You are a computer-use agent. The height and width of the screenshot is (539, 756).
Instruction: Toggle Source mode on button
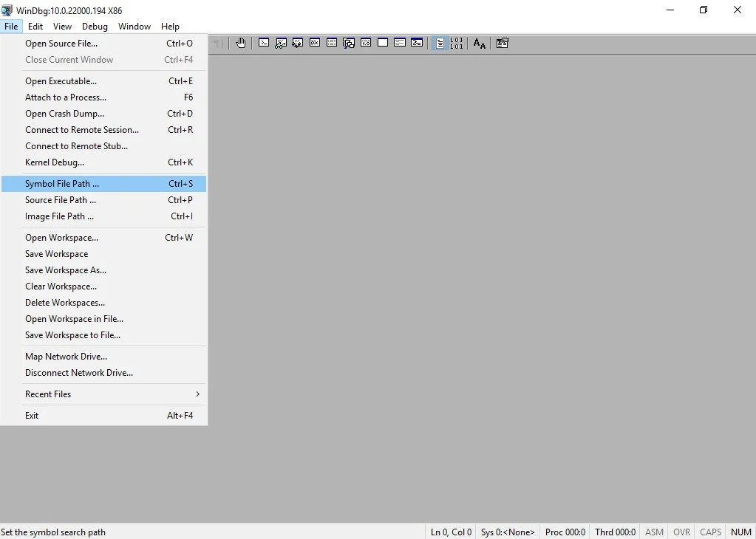440,43
